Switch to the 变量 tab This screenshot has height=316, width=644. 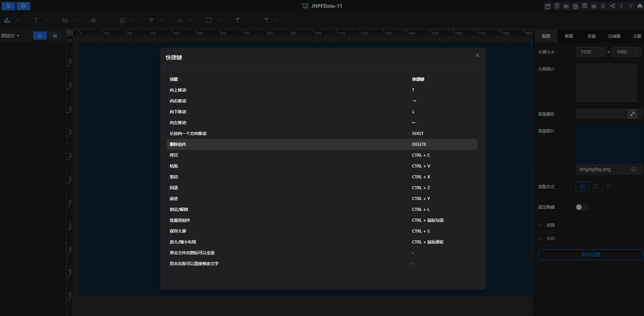tap(591, 36)
